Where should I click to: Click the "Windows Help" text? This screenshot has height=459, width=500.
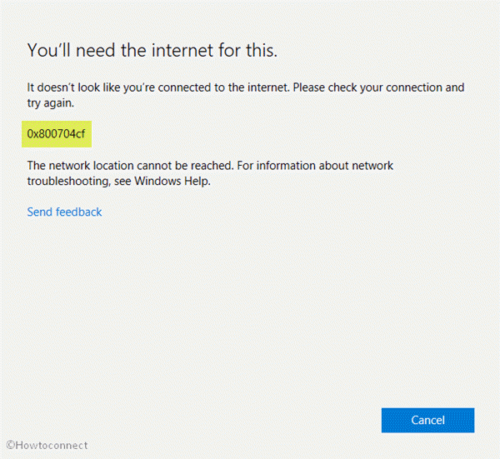point(172,181)
